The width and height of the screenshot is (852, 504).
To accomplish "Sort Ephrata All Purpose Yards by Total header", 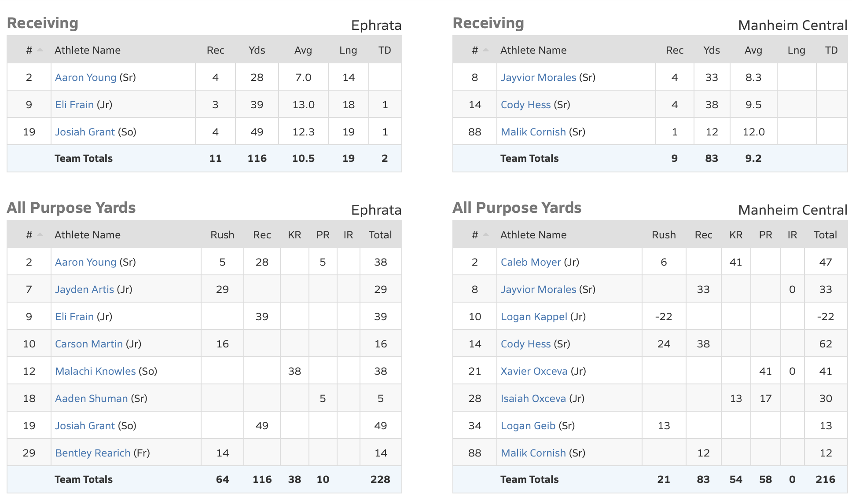I will point(380,235).
